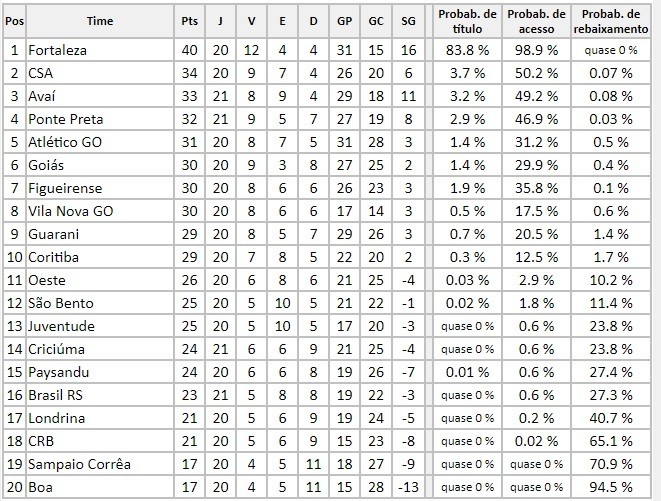Click the Pts column header
The height and width of the screenshot is (501, 661).
click(189, 21)
